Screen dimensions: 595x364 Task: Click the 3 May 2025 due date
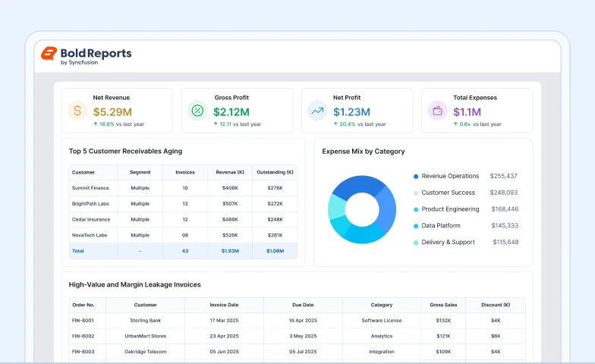click(x=303, y=337)
